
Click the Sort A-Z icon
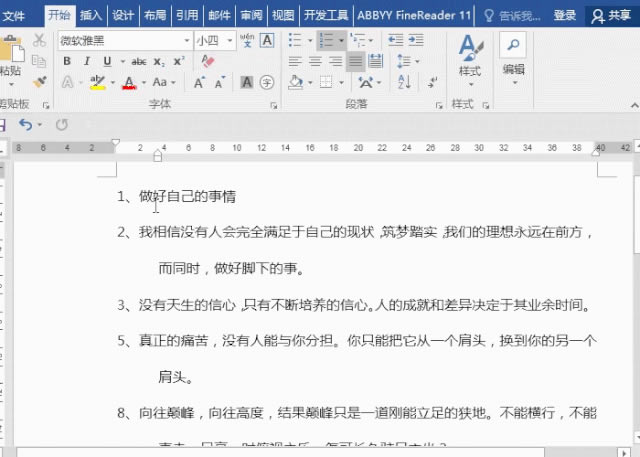(x=404, y=82)
